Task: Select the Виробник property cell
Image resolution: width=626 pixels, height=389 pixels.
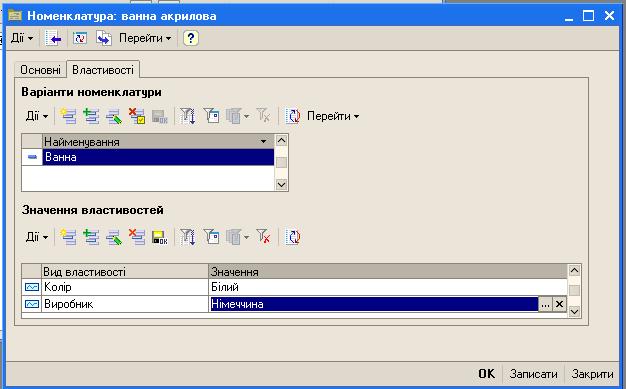Action: click(x=125, y=304)
